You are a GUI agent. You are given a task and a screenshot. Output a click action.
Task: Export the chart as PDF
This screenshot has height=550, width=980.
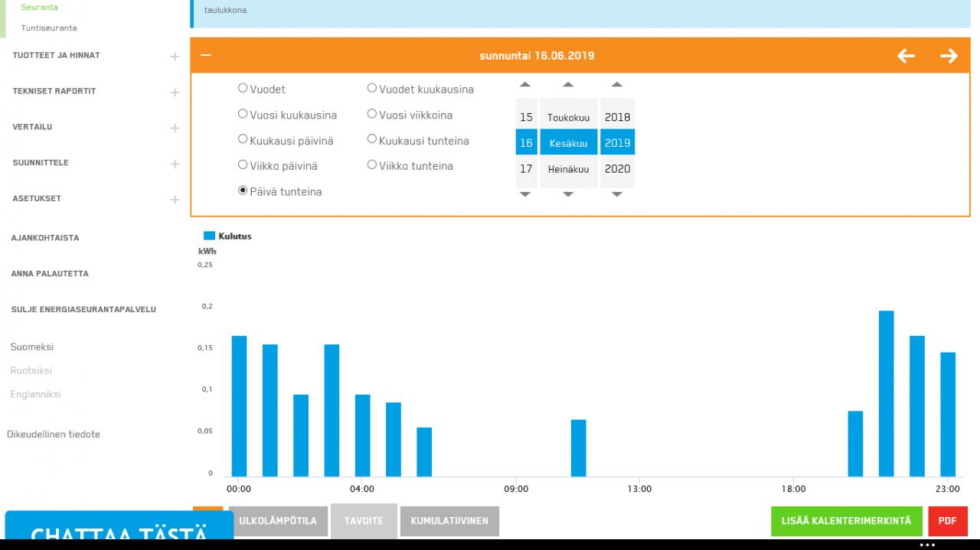click(947, 521)
